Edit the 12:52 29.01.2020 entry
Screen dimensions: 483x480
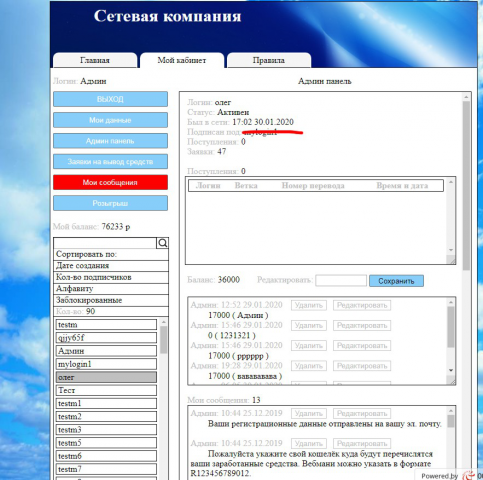coord(362,305)
